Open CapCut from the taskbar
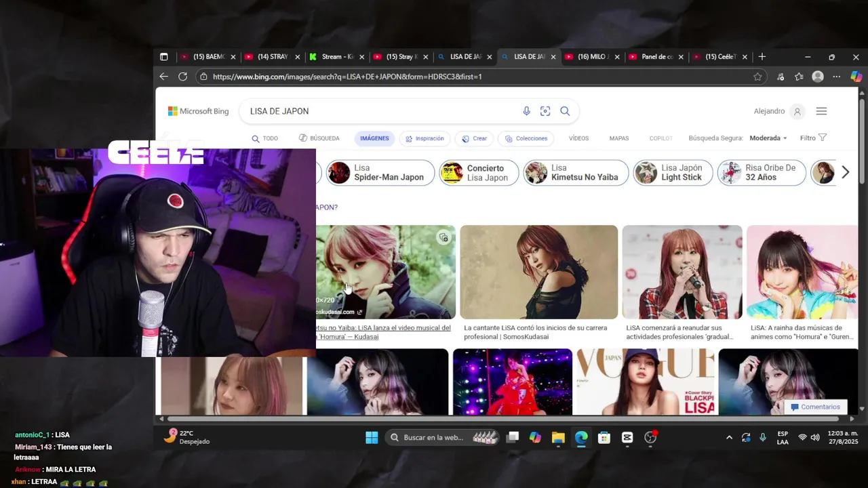The height and width of the screenshot is (488, 868). click(x=627, y=437)
